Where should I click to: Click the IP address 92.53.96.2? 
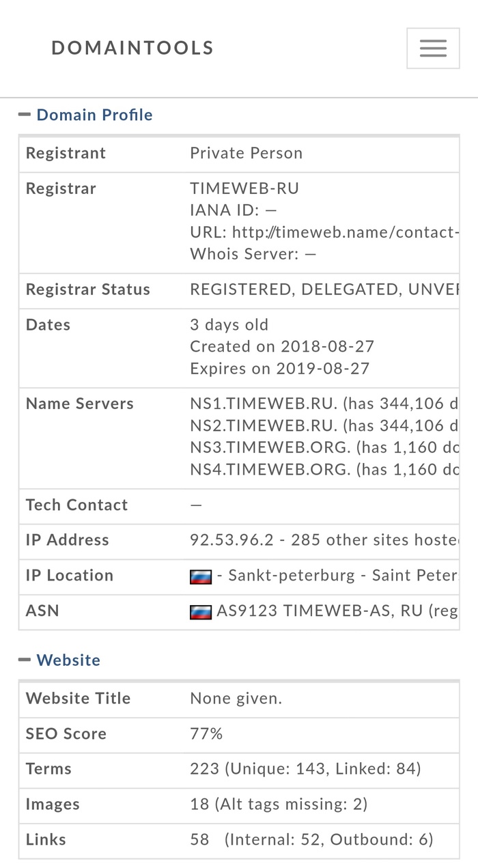coord(231,540)
